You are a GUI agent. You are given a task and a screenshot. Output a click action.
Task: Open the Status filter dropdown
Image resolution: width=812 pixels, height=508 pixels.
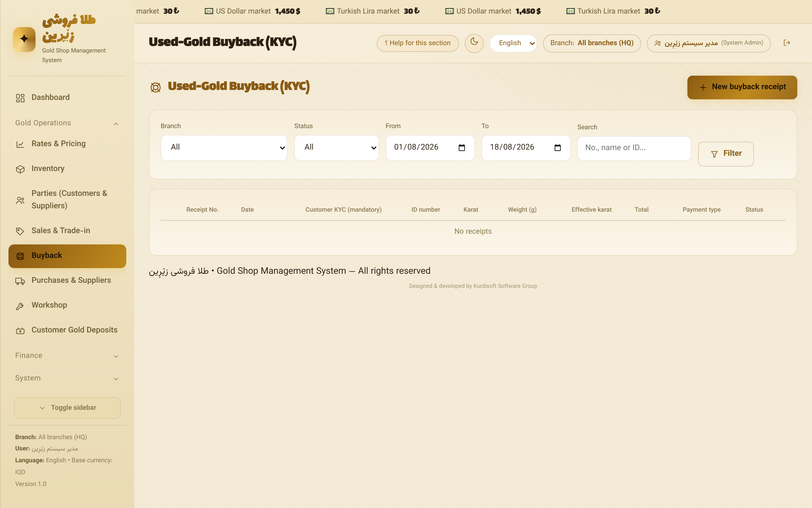click(336, 148)
